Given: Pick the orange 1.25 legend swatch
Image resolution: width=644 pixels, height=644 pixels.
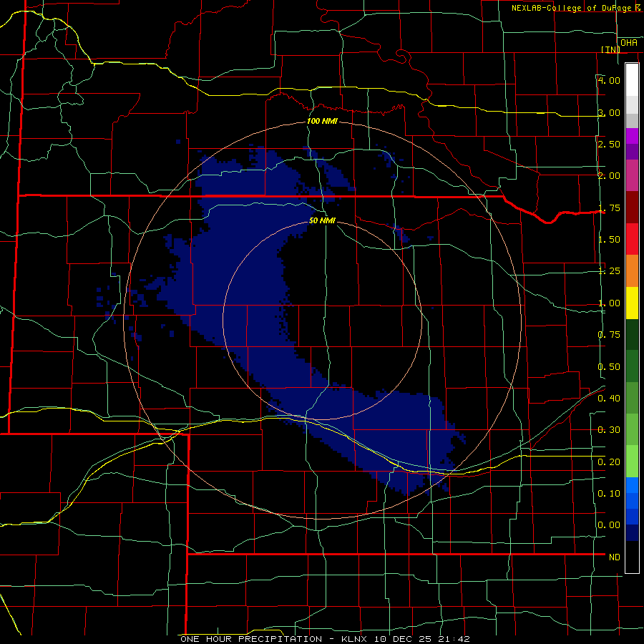Looking at the screenshot, I should click(632, 271).
